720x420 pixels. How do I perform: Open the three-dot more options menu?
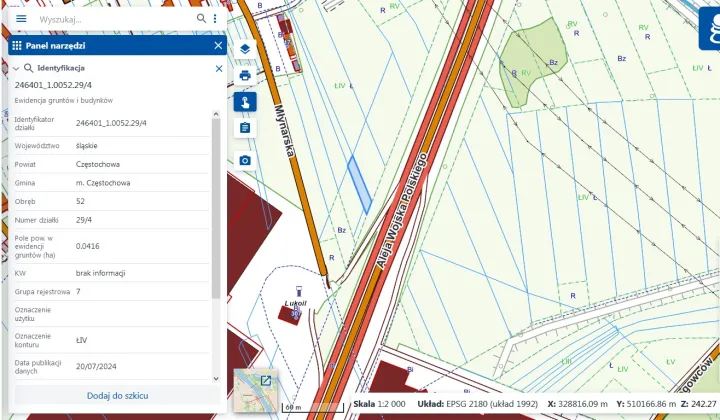(214, 18)
